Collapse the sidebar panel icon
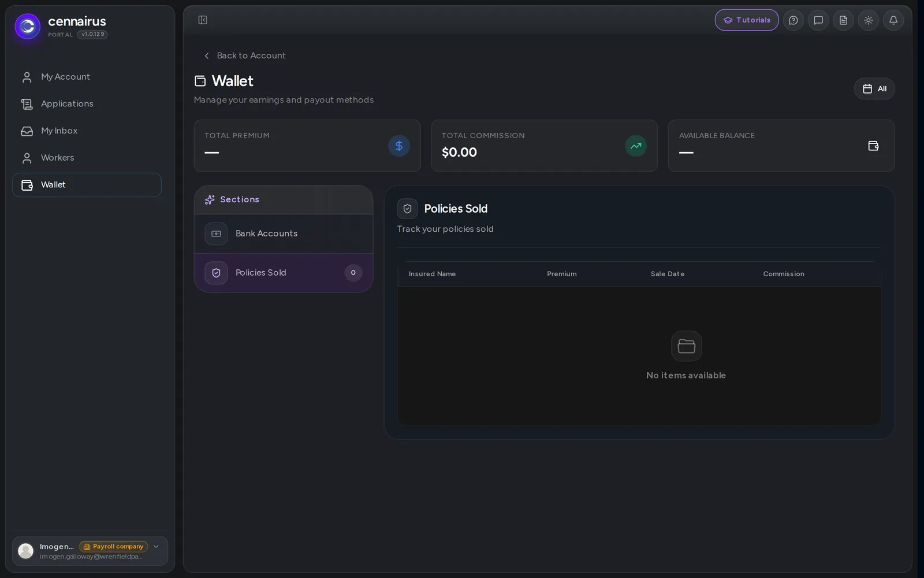The width and height of the screenshot is (924, 578). click(203, 20)
